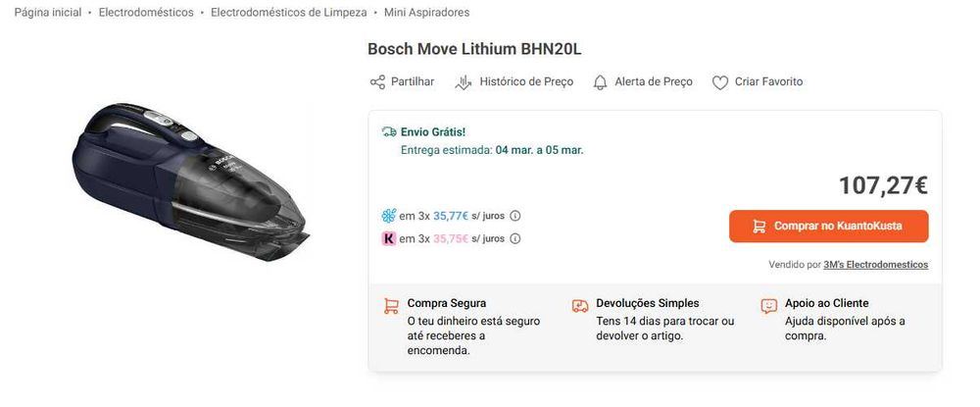Open Mini Aspiradores breadcrumb link
Viewport: 980px width, 407px height.
point(426,13)
